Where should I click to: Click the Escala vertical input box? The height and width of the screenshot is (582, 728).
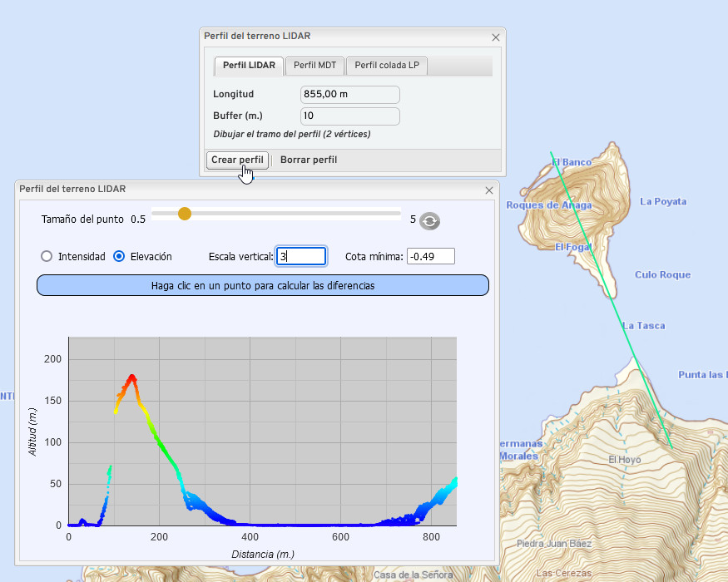coord(301,256)
